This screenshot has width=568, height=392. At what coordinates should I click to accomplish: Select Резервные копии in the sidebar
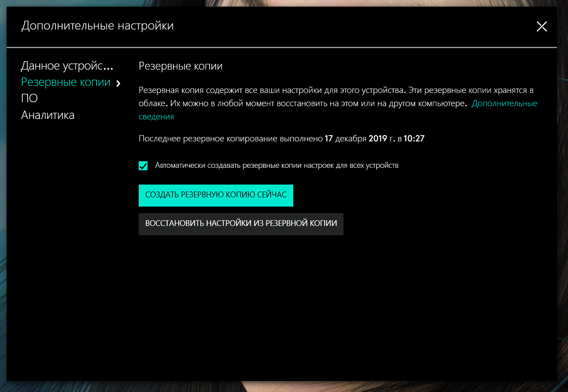66,82
